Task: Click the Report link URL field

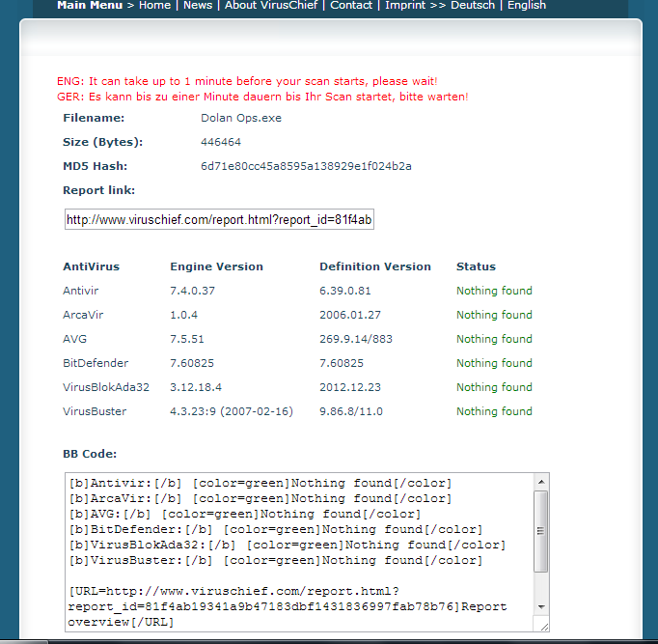Action: [219, 219]
